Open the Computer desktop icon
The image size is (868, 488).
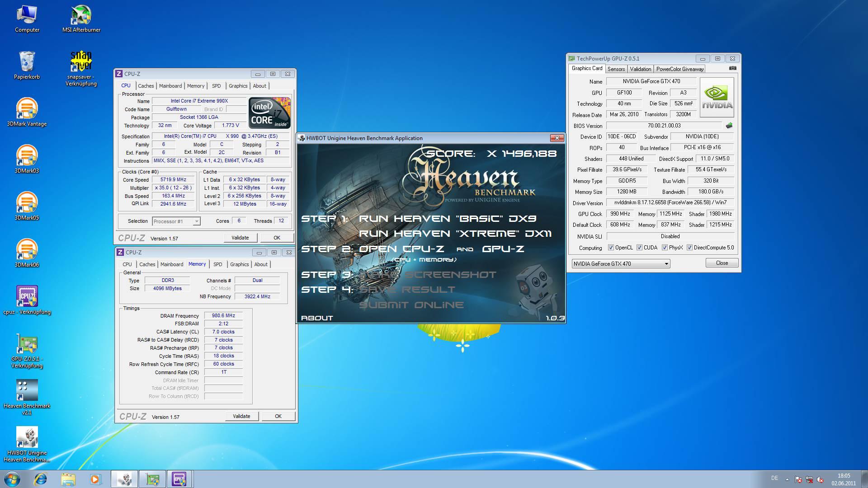pos(27,19)
